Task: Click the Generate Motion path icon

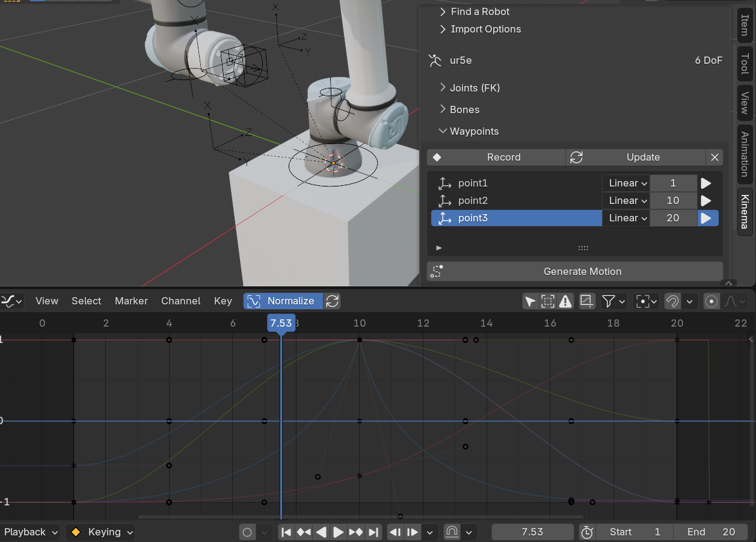Action: coord(437,271)
